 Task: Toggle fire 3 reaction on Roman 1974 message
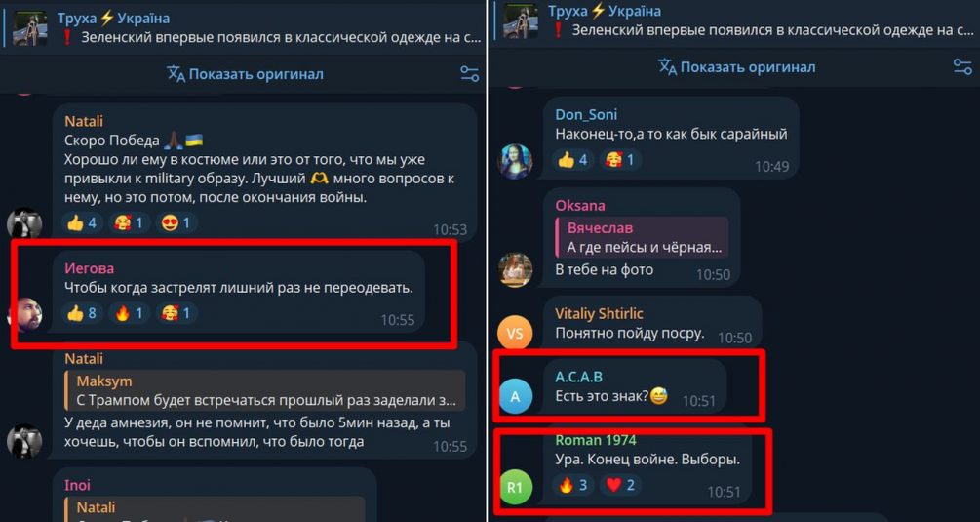574,485
